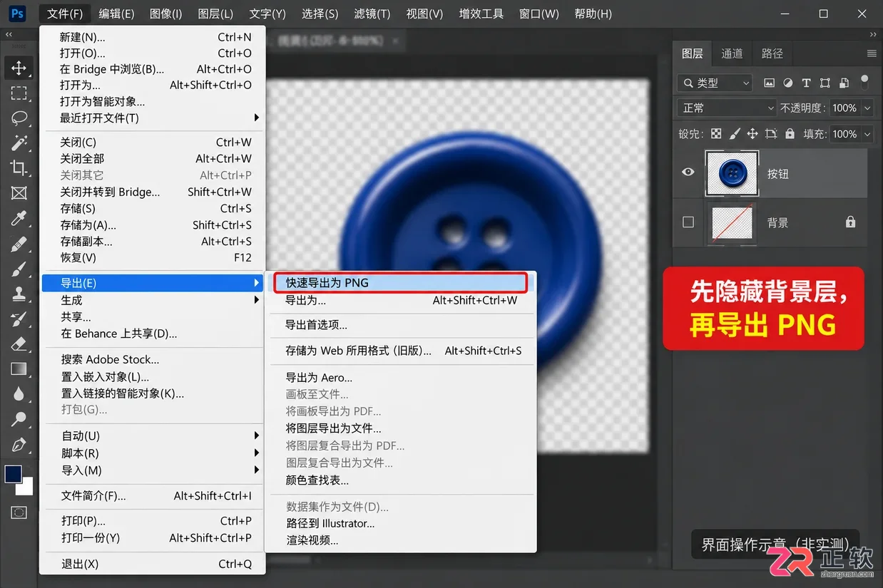Select the Gradient tool

(19, 369)
